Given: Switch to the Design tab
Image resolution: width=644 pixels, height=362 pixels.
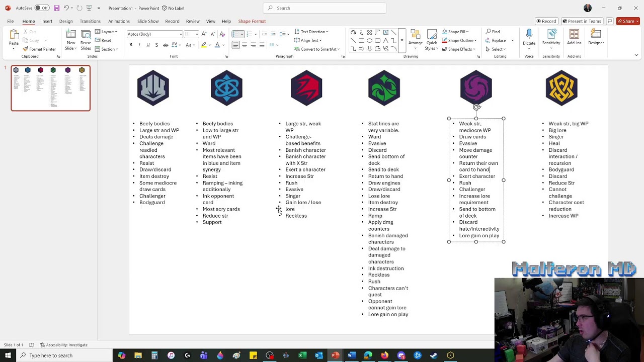Looking at the screenshot, I should click(66, 21).
